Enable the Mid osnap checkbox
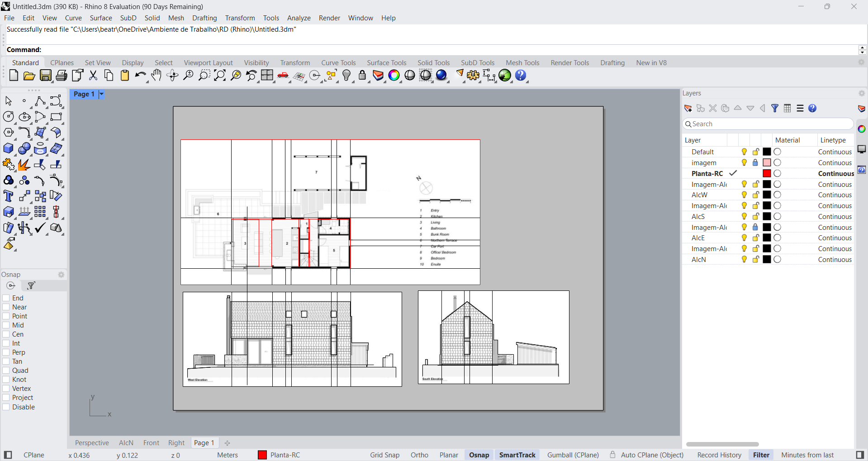Image resolution: width=868 pixels, height=461 pixels. 6,325
